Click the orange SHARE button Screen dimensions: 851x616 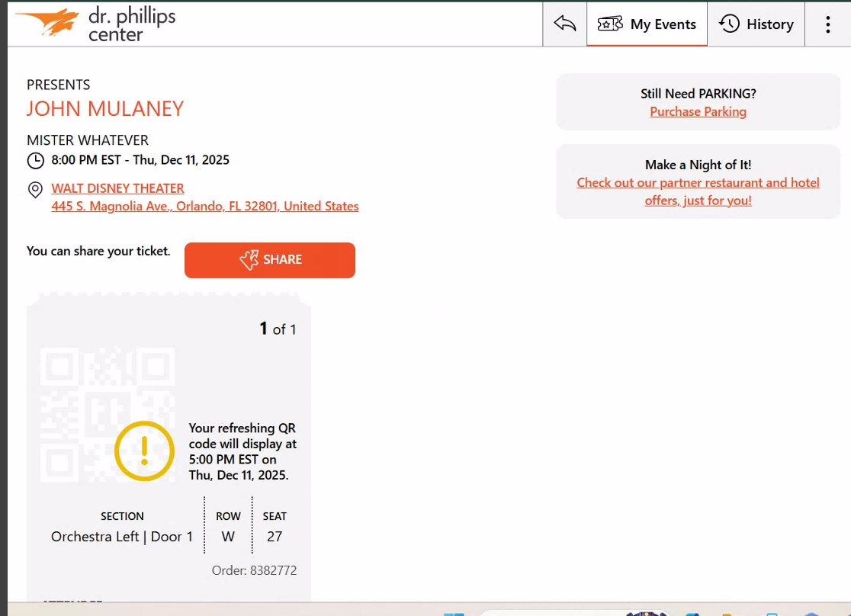(x=270, y=260)
